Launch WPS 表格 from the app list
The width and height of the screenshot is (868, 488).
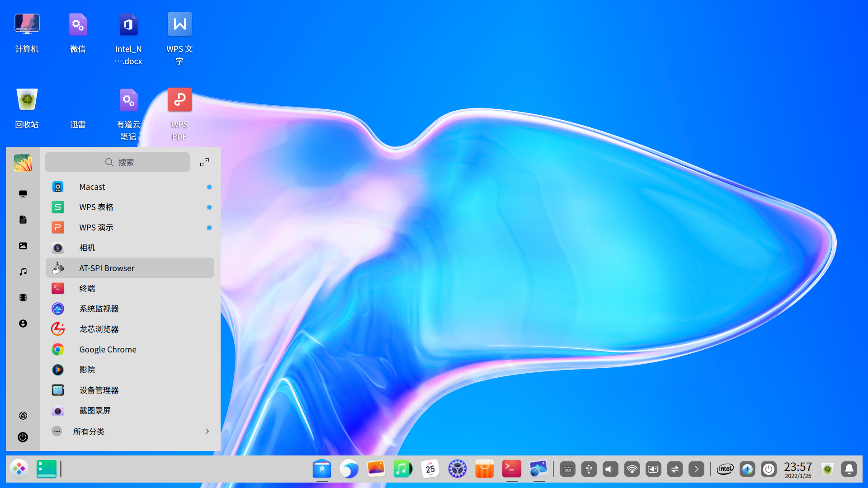pos(96,207)
